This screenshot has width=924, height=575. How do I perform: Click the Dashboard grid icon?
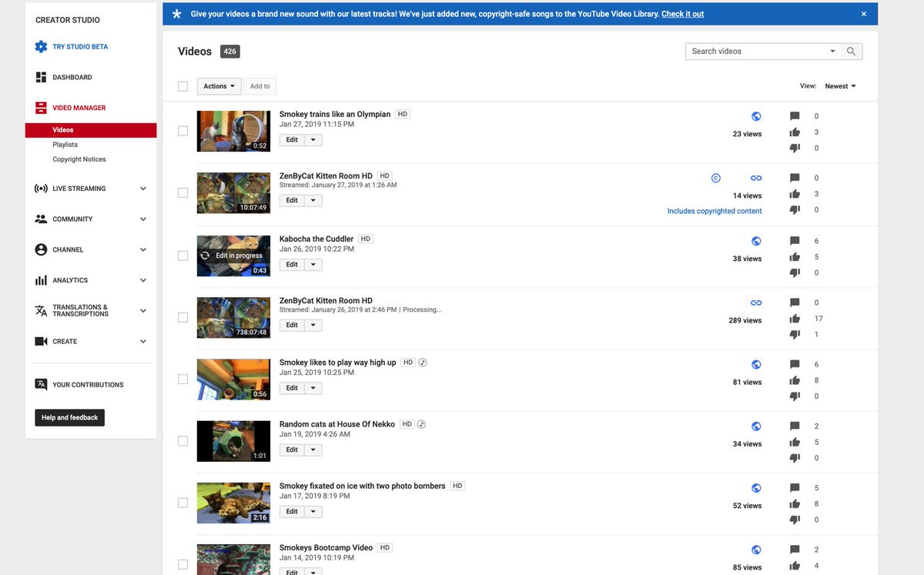pos(41,78)
